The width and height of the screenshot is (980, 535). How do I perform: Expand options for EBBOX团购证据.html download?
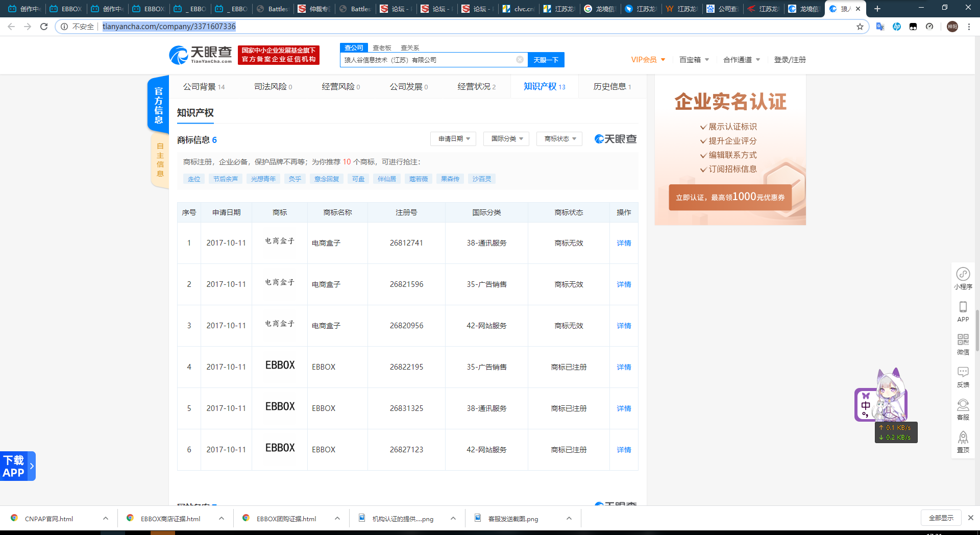337,519
